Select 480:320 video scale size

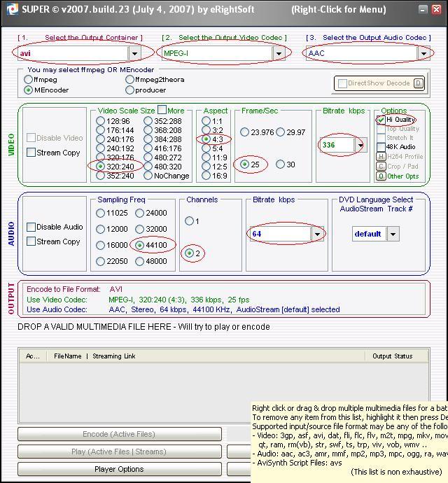148,167
